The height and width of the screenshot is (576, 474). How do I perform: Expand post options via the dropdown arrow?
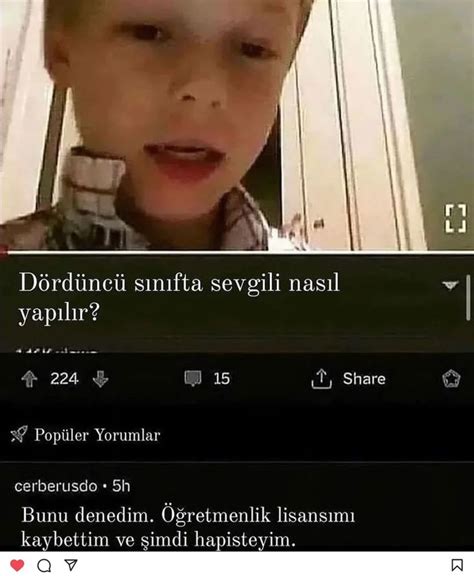450,285
